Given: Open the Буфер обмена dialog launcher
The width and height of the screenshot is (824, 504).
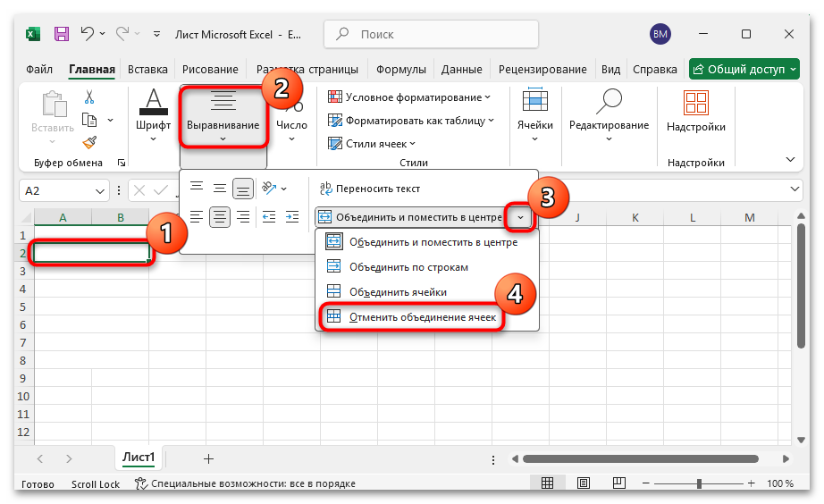Looking at the screenshot, I should coord(122,163).
